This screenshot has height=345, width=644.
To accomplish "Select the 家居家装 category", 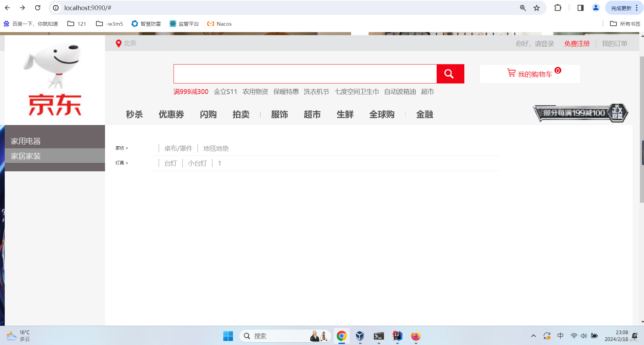I will coord(55,156).
